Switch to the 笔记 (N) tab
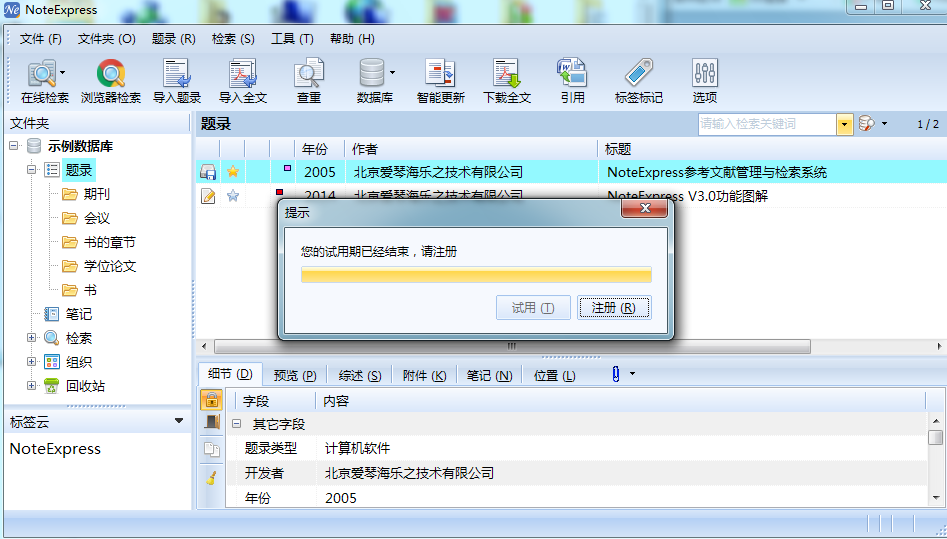This screenshot has height=539, width=947. click(x=489, y=375)
